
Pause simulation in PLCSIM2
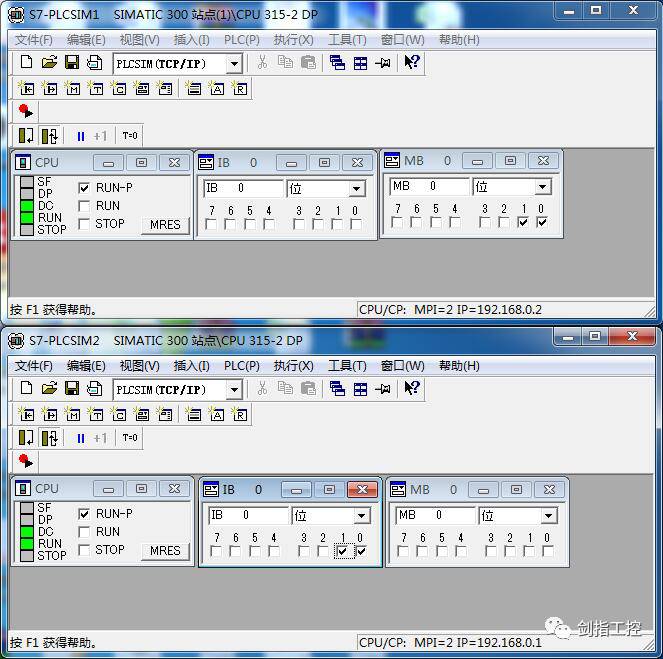point(81,439)
